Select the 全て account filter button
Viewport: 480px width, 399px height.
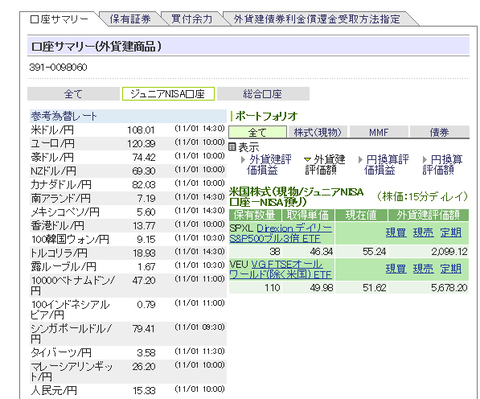coord(73,94)
